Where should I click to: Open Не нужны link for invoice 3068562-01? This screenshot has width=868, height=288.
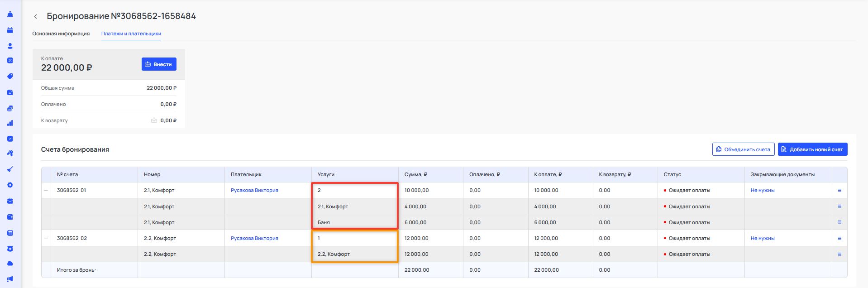click(762, 191)
